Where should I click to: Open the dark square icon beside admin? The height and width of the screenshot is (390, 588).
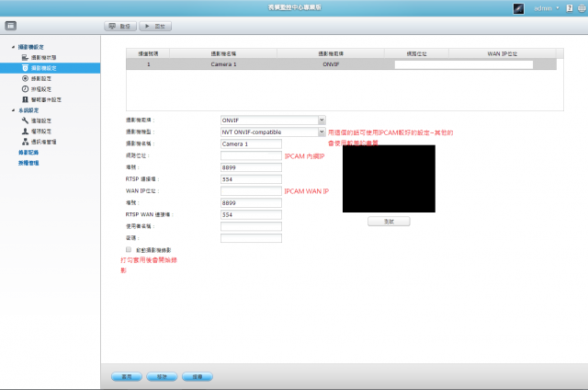(518, 8)
